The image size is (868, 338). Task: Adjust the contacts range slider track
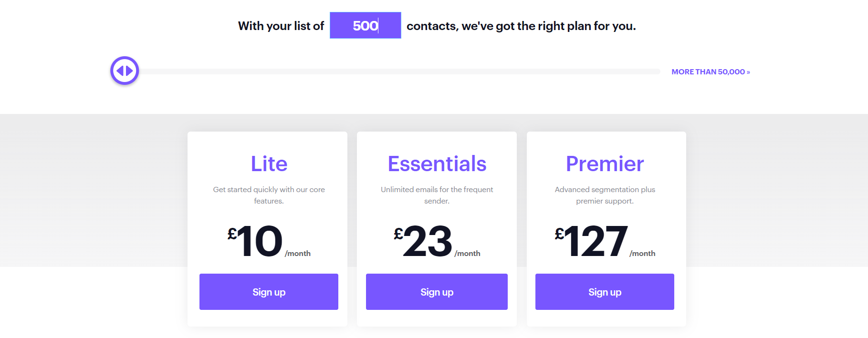(401, 71)
